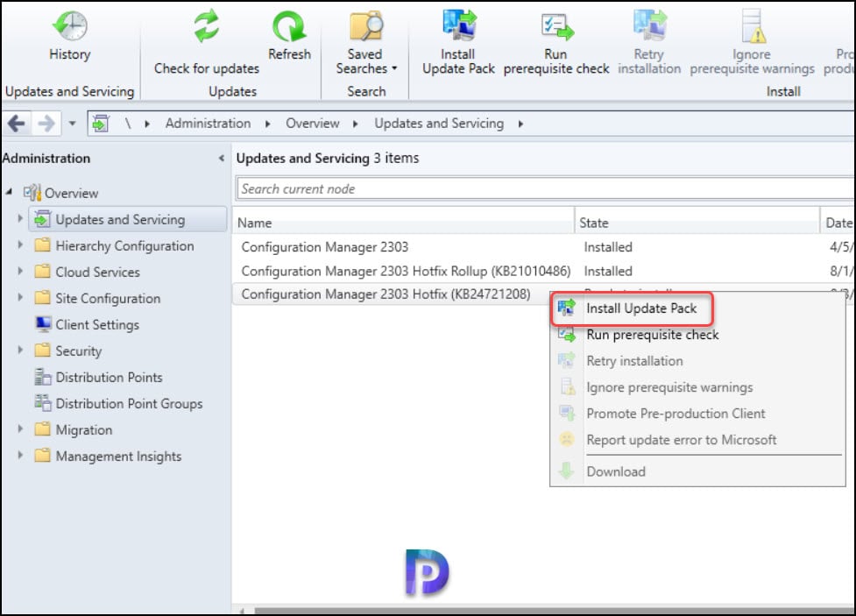Choose Run prerequisite check in the context menu

pyautogui.click(x=697, y=335)
